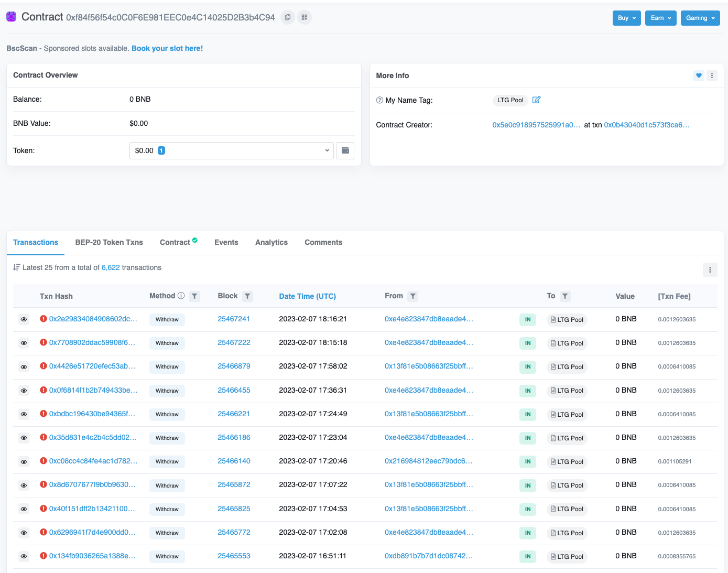
Task: Open LTG Pool recipient for block 25465772
Action: coord(567,533)
